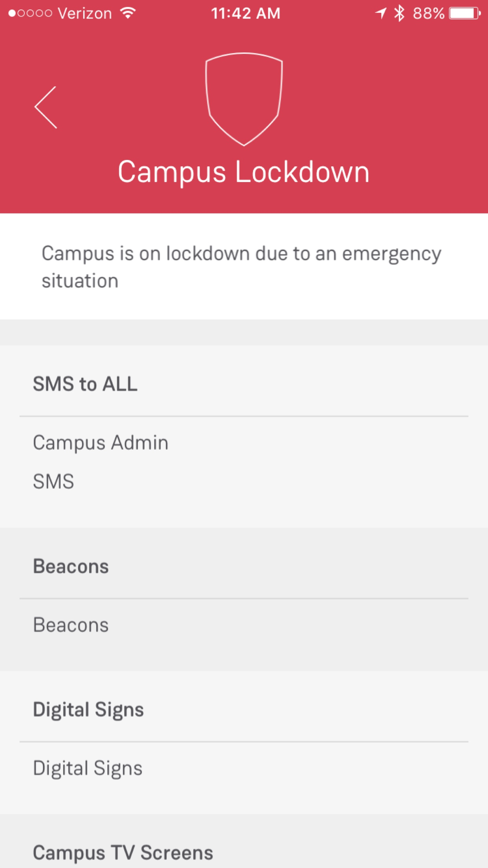
Task: Tap the lockdown emergency description text
Action: [241, 267]
